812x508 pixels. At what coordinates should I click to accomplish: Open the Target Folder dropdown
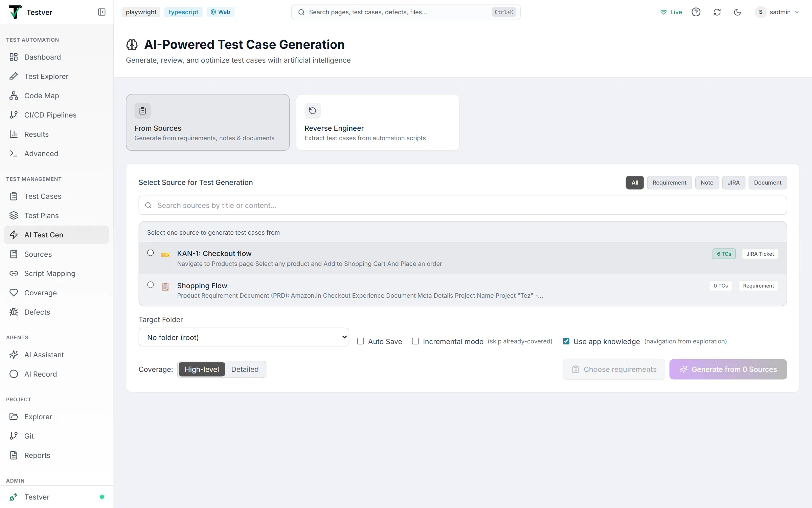tap(244, 337)
